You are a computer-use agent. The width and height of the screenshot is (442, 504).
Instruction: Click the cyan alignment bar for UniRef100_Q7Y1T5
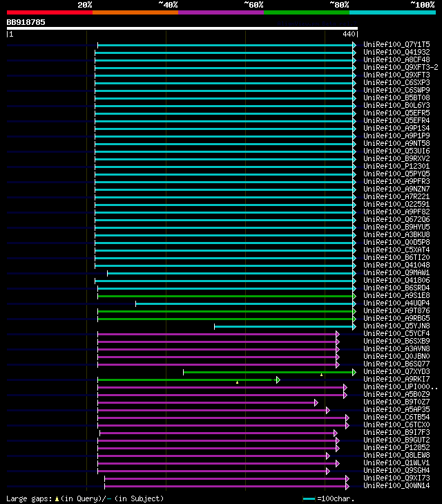[225, 46]
